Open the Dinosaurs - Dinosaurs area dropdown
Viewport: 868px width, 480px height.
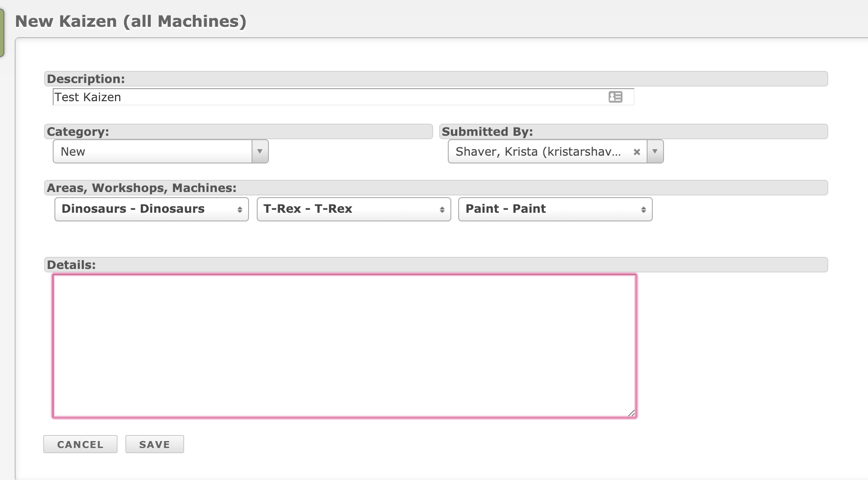click(152, 209)
